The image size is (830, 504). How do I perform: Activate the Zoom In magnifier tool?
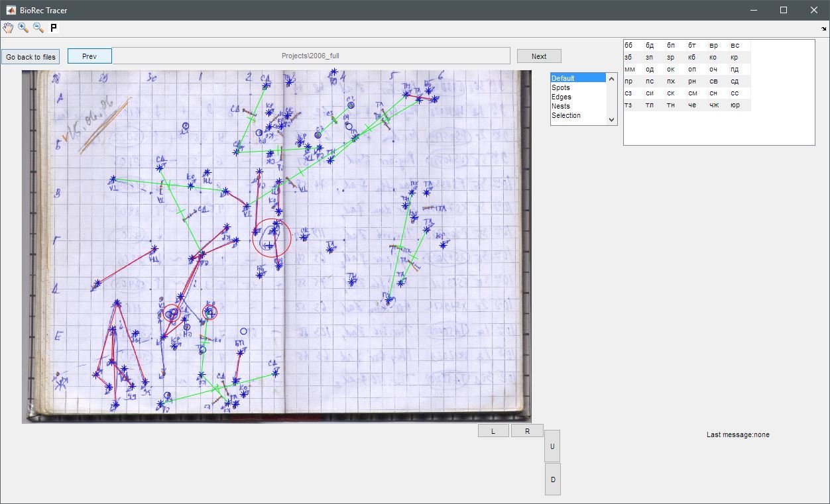click(x=23, y=28)
